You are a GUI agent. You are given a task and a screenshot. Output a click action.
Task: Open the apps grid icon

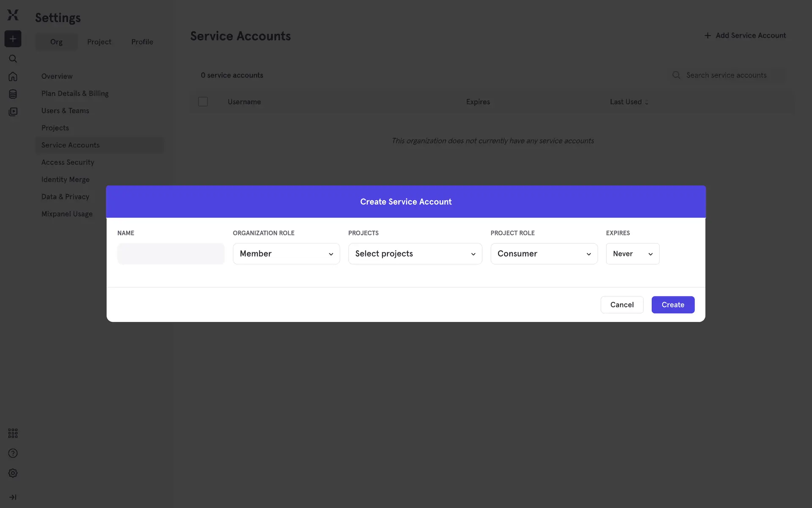pos(13,433)
